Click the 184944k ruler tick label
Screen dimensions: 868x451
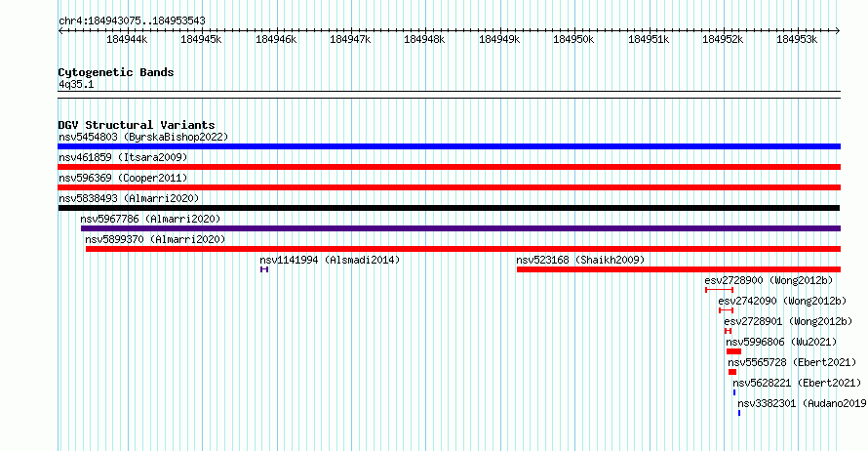pyautogui.click(x=127, y=39)
